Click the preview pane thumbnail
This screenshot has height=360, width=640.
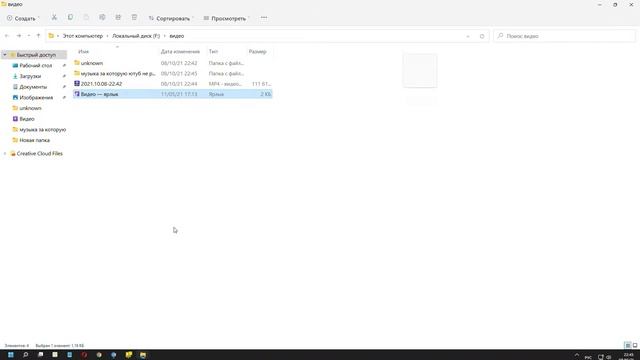[420, 70]
